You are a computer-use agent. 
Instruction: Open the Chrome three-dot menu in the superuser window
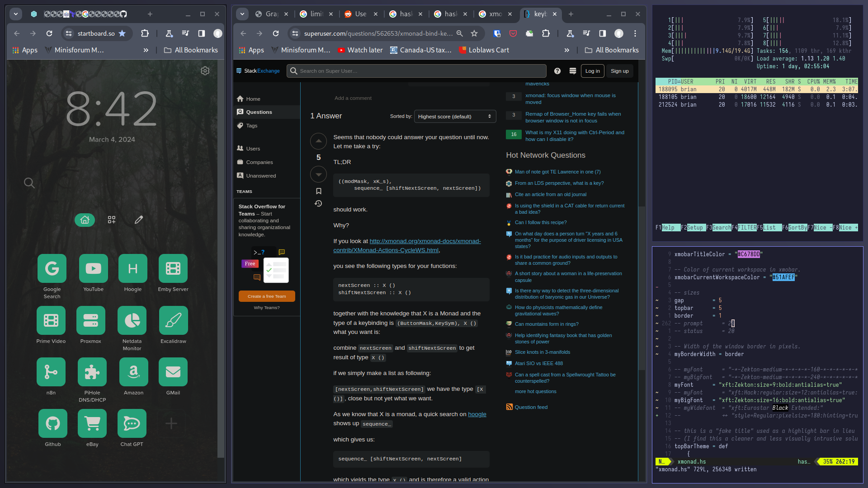pos(635,33)
